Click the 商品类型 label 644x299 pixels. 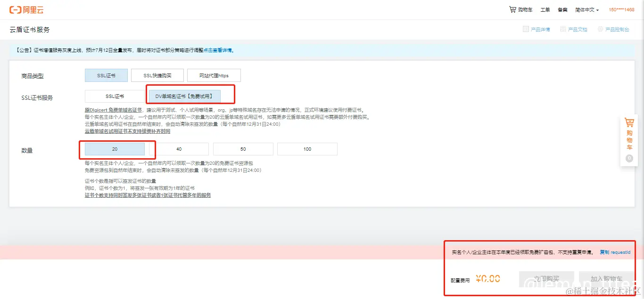[x=33, y=76]
